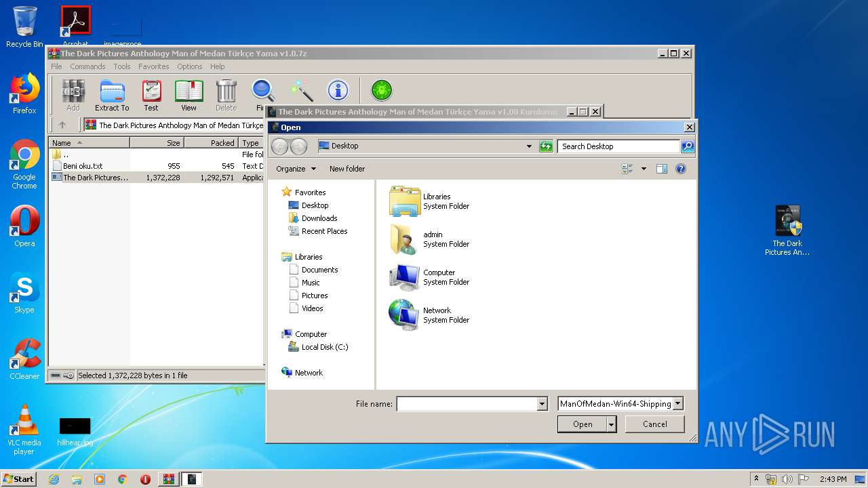Viewport: 868px width, 488px height.
Task: Show the preview pane icon
Action: click(662, 169)
